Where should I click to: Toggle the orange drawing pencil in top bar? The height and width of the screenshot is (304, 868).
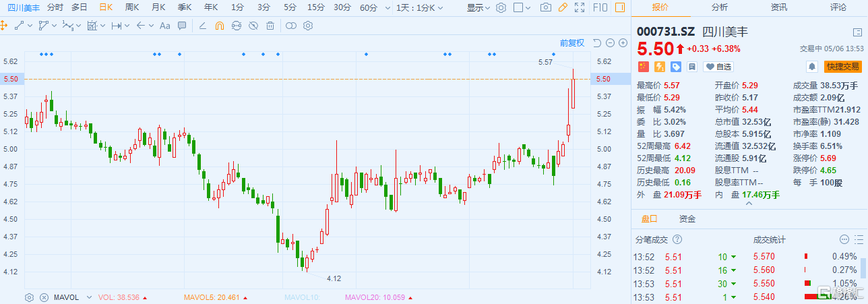point(563,7)
